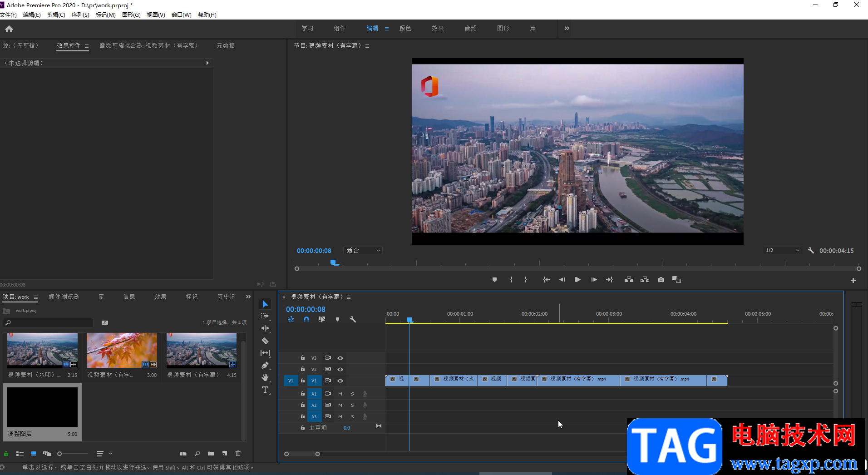Toggle Snap magnet in timeline
The image size is (868, 475).
click(306, 319)
